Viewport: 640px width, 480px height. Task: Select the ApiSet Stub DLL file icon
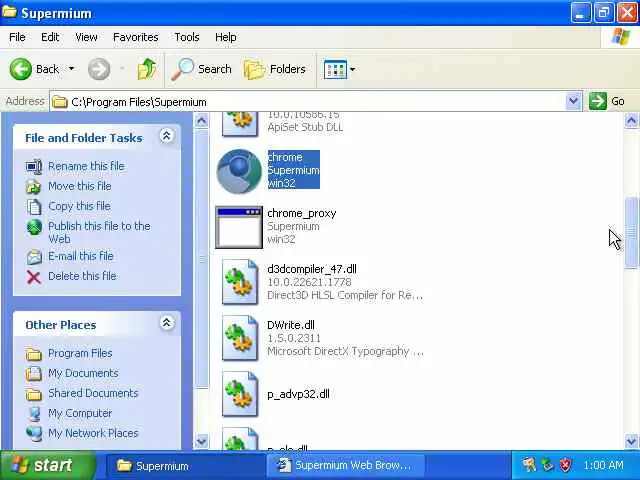(240, 124)
